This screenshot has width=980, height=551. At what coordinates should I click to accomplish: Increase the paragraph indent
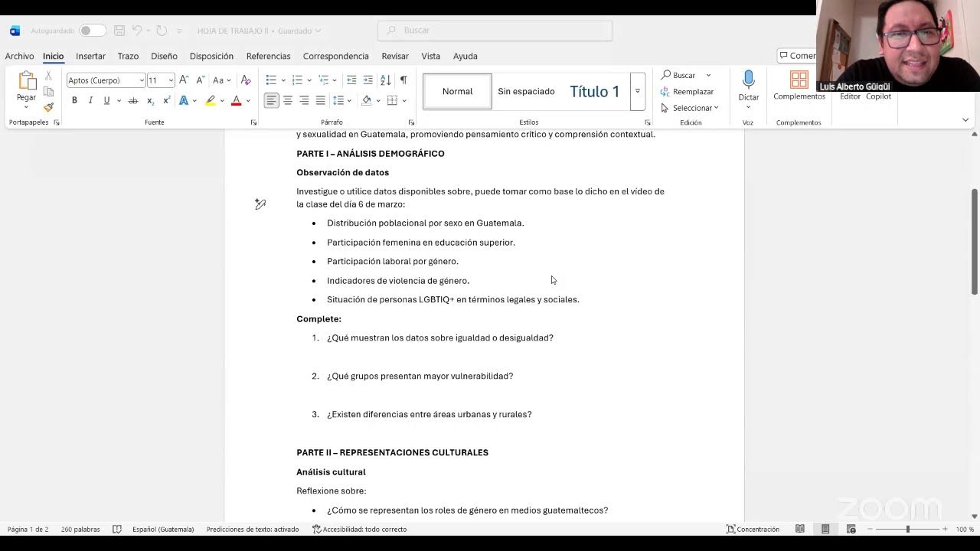(368, 80)
